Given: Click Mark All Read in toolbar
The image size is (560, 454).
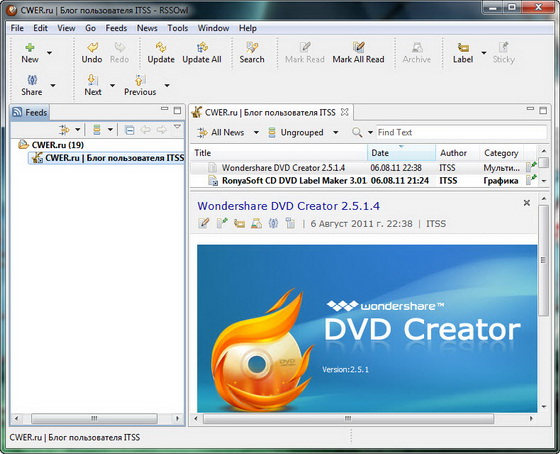Looking at the screenshot, I should click(358, 53).
